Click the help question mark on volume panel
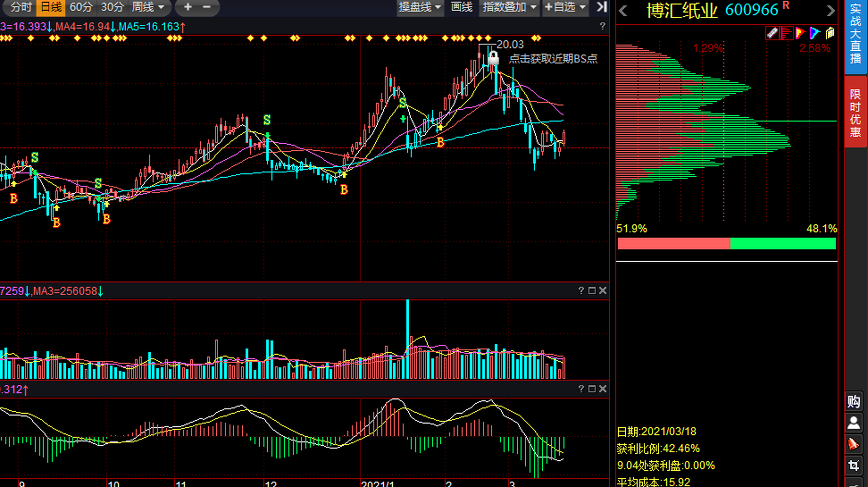This screenshot has height=487, width=868. (581, 291)
